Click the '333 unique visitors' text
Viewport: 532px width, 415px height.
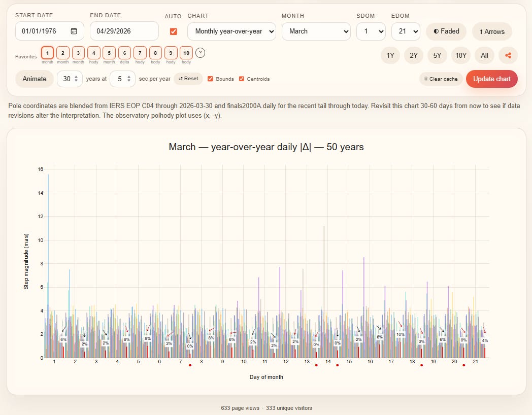click(289, 408)
